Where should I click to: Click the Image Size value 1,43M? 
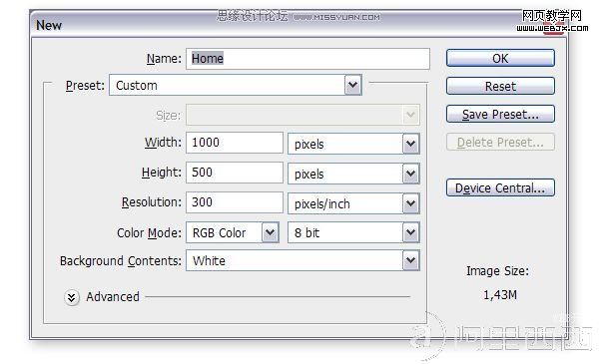tap(500, 294)
